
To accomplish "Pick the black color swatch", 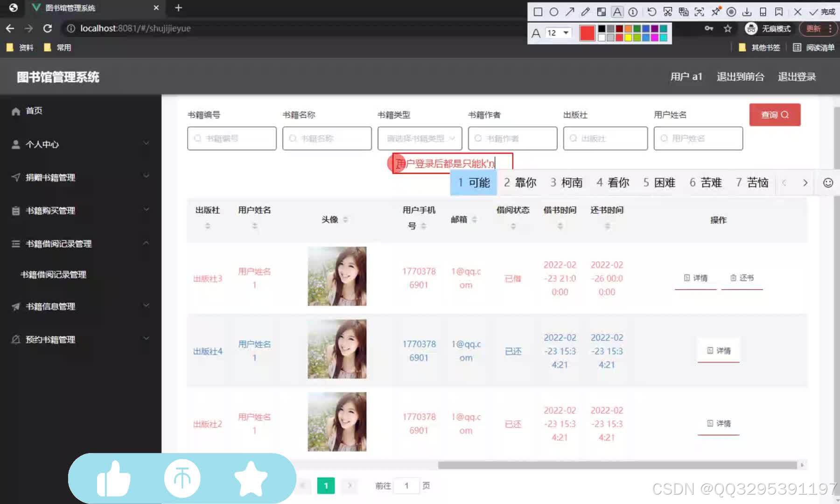I will pyautogui.click(x=602, y=29).
